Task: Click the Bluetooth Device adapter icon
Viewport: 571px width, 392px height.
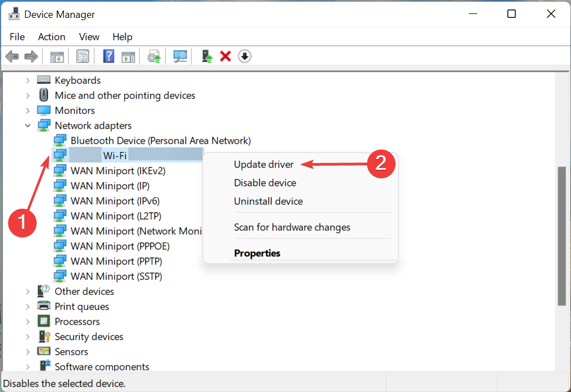Action: [x=60, y=140]
